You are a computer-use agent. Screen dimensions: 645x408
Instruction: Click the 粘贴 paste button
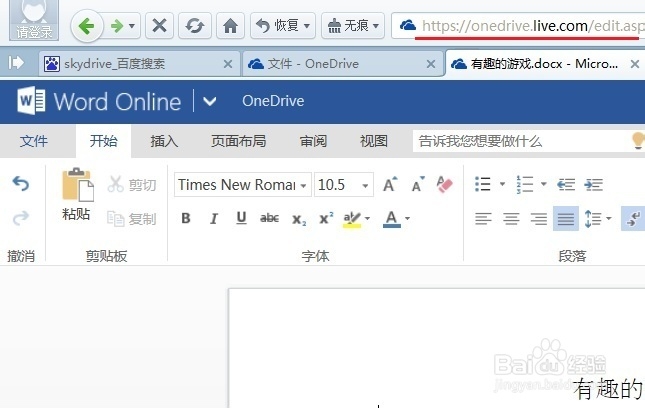click(77, 194)
